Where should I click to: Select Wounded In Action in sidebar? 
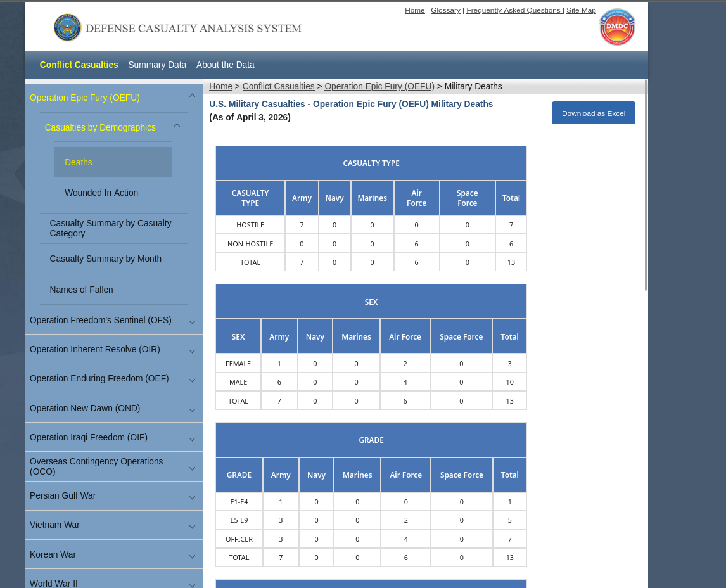pos(101,193)
